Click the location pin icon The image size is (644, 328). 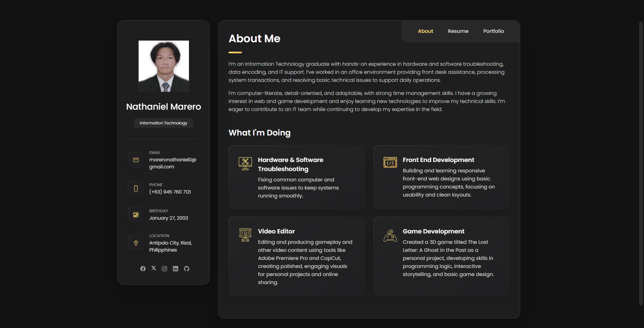(x=135, y=243)
